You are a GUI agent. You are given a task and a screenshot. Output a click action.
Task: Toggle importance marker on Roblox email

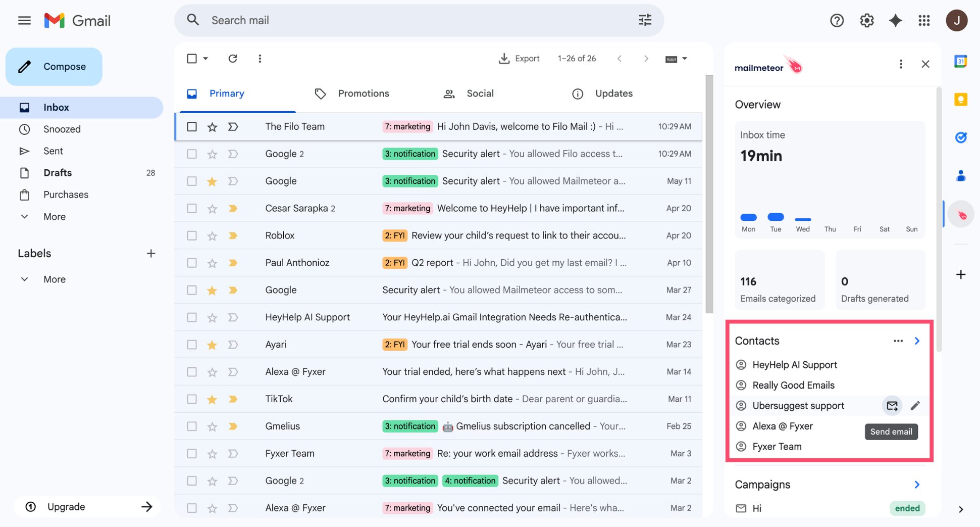tap(233, 235)
